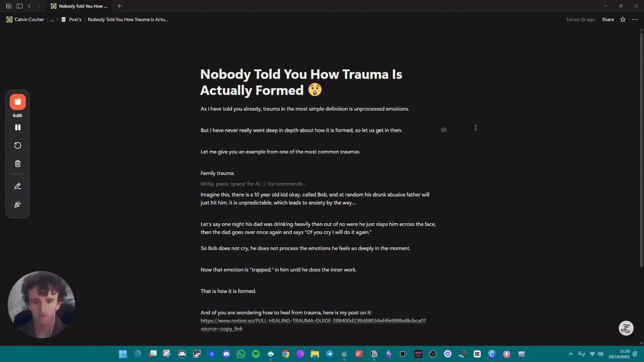Open the comment icon beside the paragraph
The height and width of the screenshot is (362, 644).
[x=443, y=129]
